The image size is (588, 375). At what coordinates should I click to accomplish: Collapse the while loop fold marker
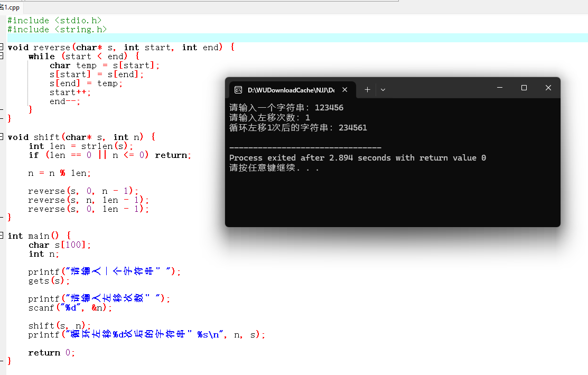(2, 56)
